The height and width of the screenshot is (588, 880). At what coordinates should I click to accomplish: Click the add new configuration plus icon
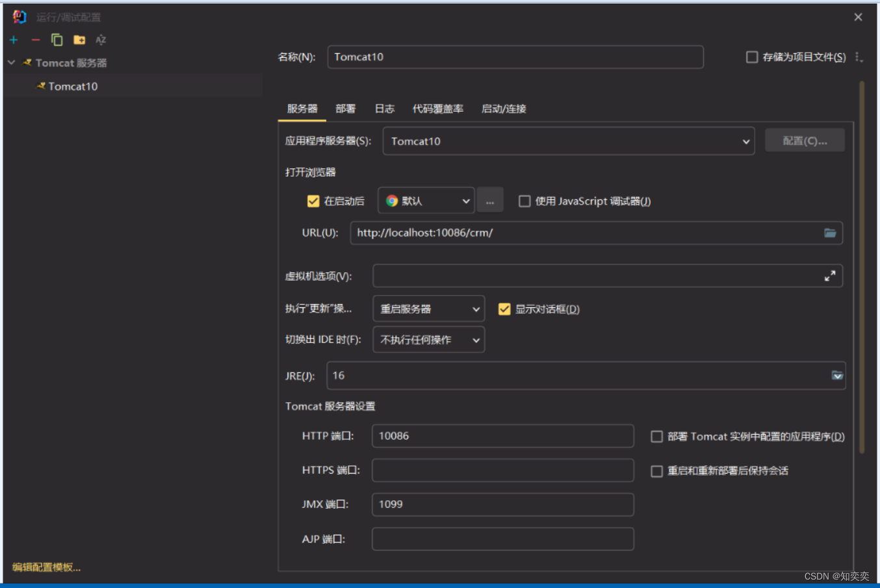tap(14, 40)
